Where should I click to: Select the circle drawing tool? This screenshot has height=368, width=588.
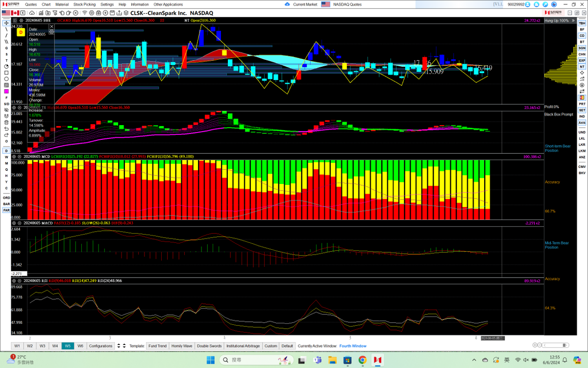(6, 79)
